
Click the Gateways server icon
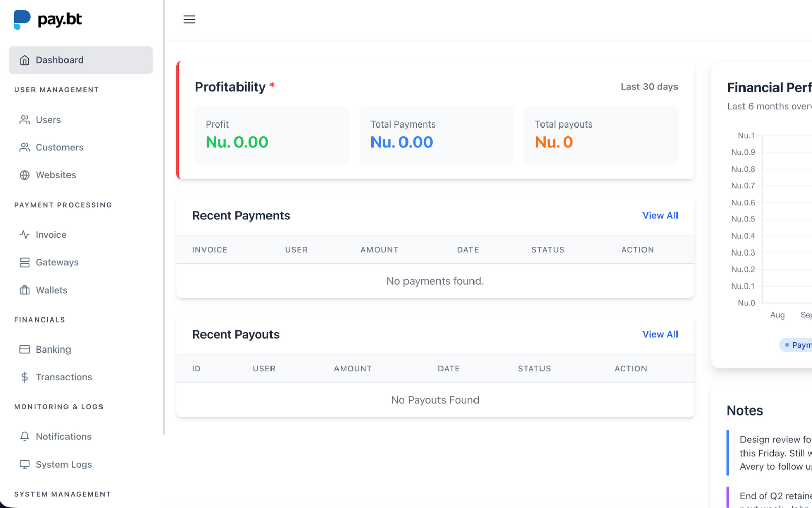pyautogui.click(x=25, y=263)
